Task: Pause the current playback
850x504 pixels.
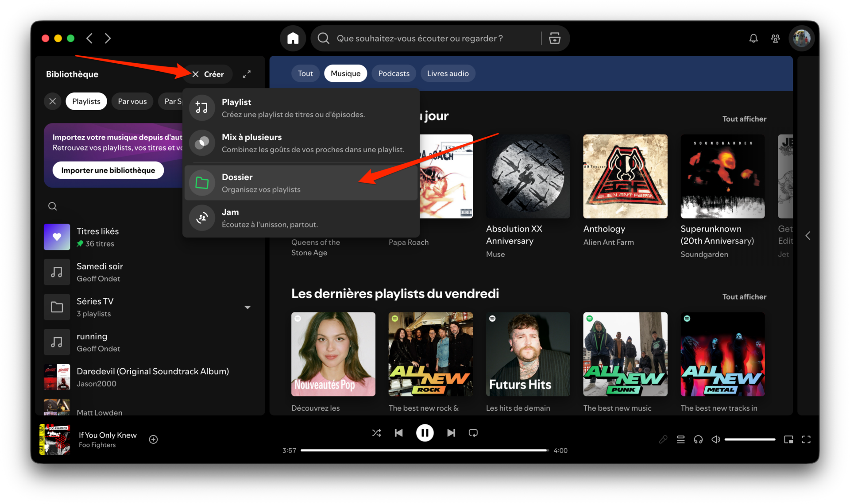Action: [425, 433]
